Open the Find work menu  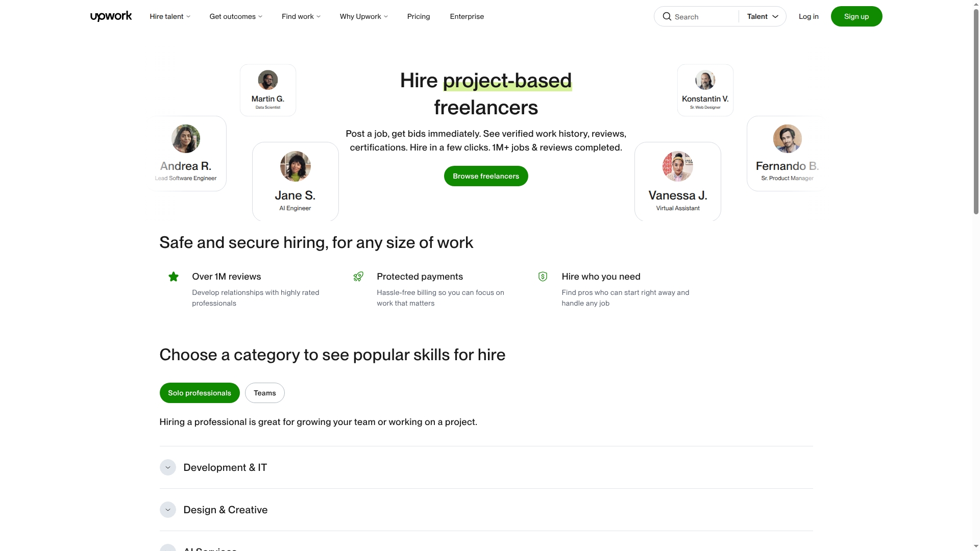pyautogui.click(x=301, y=16)
